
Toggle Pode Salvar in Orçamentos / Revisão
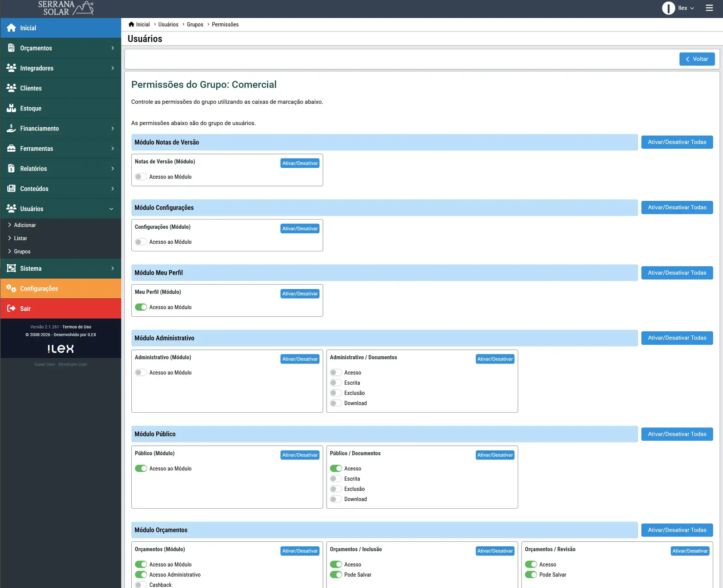click(x=531, y=575)
